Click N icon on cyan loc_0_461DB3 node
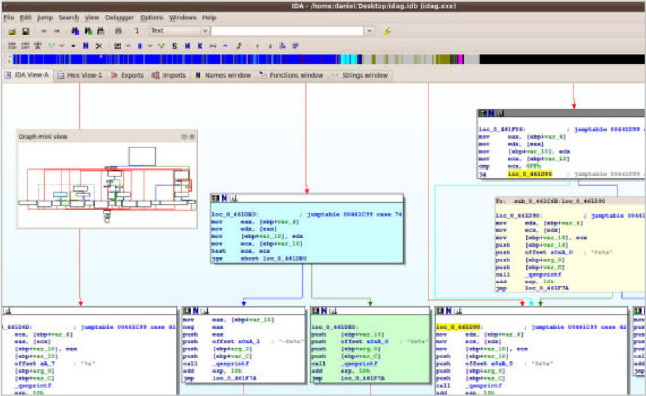646x396 pixels. 224,198
